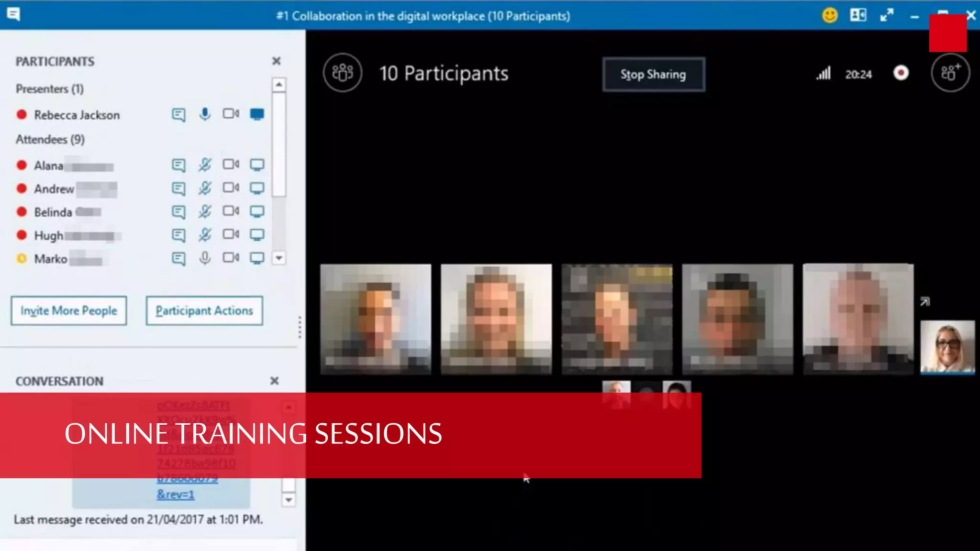Unmute Alana's microphone
The height and width of the screenshot is (551, 980).
pos(205,165)
